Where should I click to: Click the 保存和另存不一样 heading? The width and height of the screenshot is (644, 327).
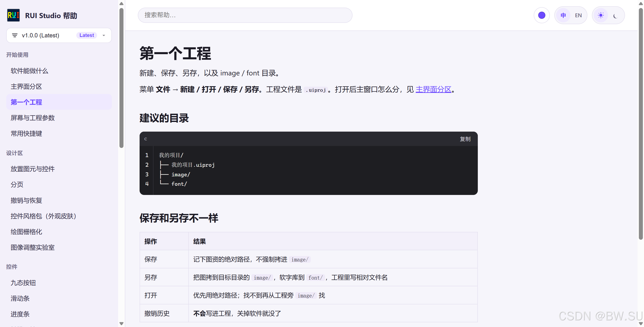tap(179, 218)
